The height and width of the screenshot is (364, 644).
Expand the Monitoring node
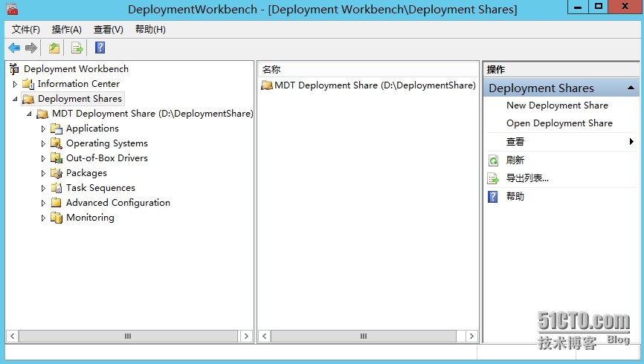coord(43,218)
